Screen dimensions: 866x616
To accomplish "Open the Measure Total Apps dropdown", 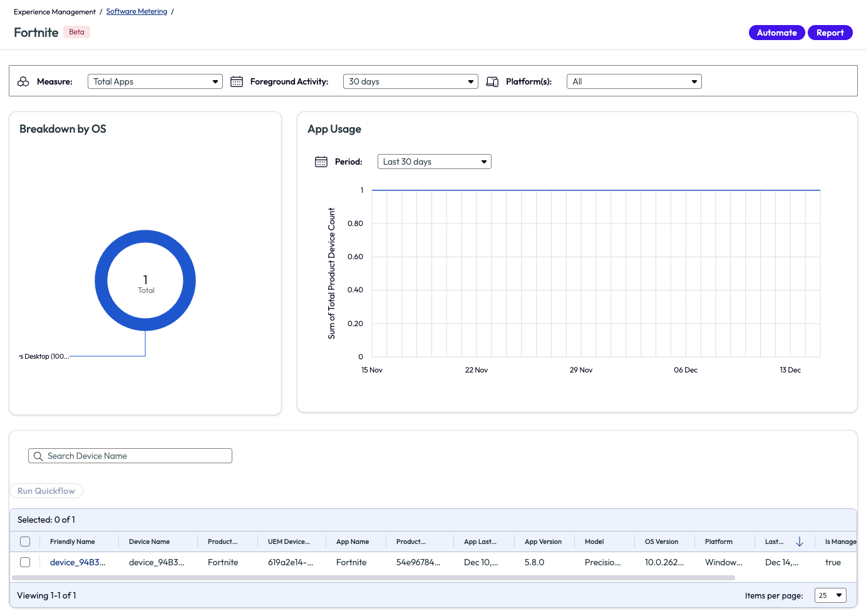I will [155, 81].
